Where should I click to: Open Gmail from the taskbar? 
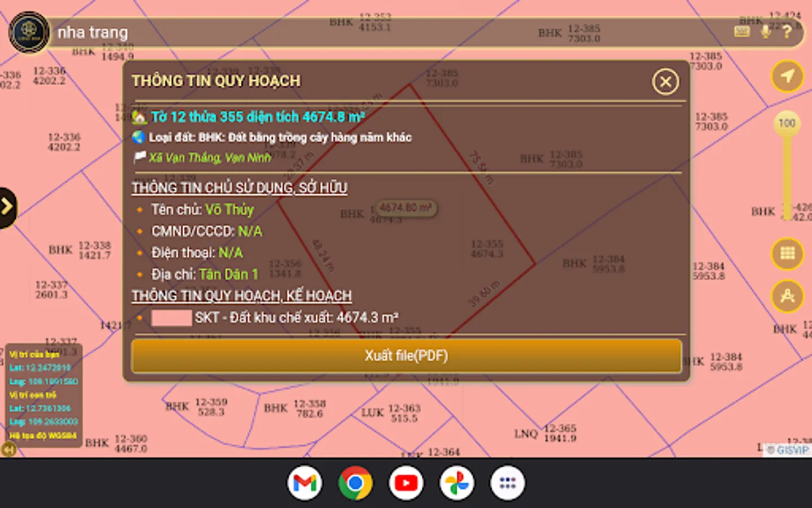pos(304,483)
